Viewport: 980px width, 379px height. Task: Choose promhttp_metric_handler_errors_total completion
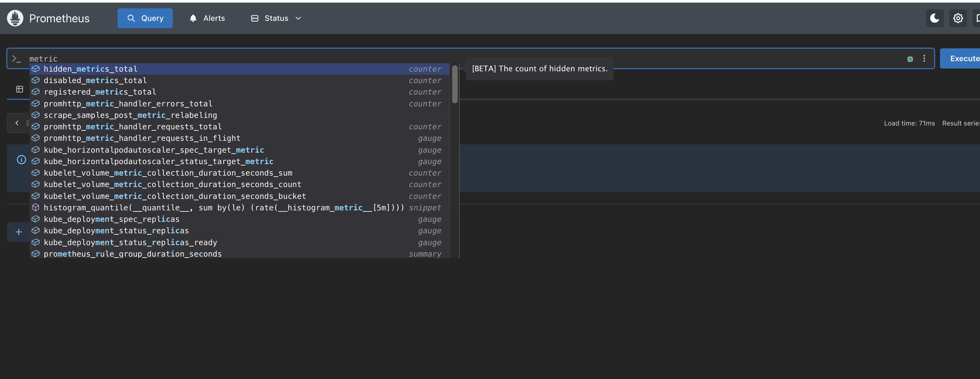click(240, 104)
